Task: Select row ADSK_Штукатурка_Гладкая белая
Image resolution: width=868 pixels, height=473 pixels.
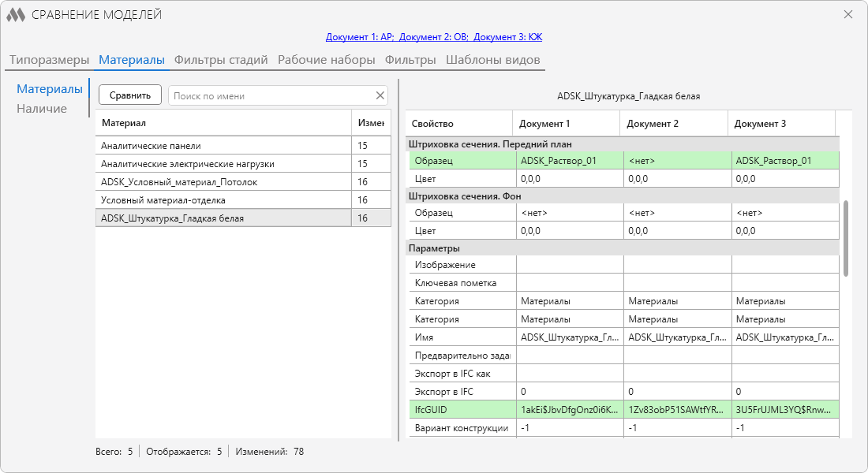Action: 243,218
